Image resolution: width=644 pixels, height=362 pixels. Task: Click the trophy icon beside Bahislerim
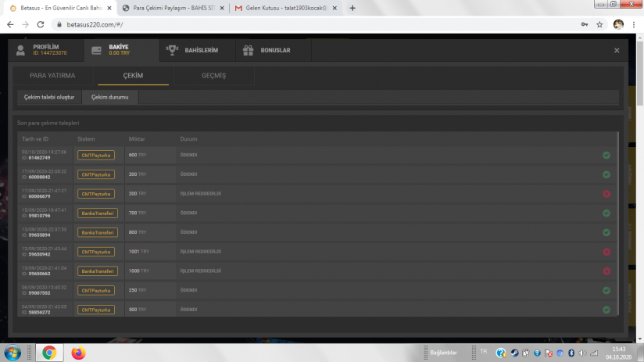(x=172, y=50)
